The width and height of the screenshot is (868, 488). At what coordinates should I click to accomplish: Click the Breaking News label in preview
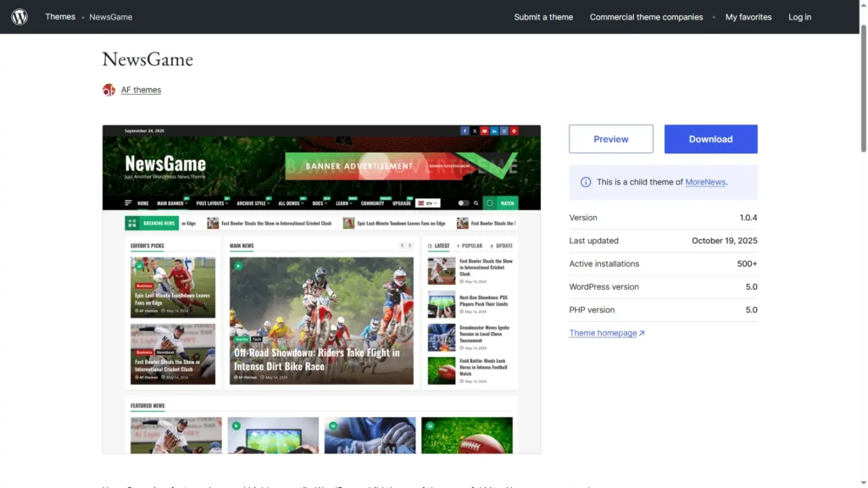click(x=159, y=223)
